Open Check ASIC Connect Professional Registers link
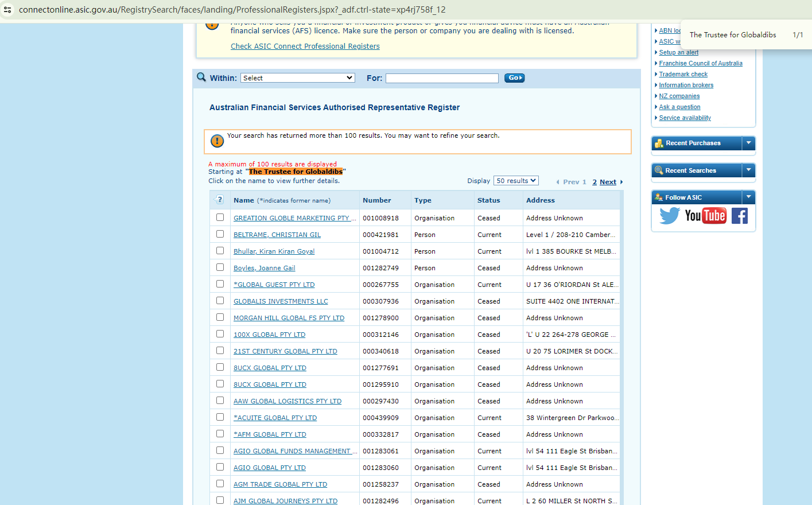The width and height of the screenshot is (812, 505). click(305, 46)
